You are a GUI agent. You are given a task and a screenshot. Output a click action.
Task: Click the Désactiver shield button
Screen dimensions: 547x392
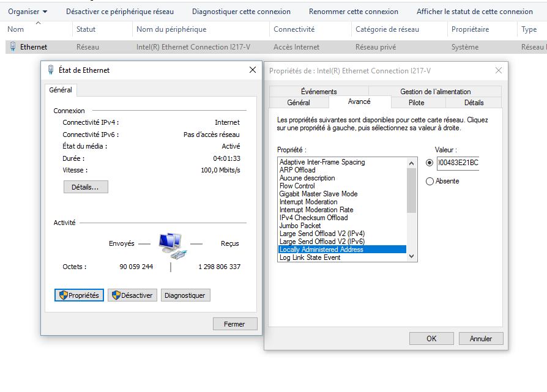pos(132,295)
